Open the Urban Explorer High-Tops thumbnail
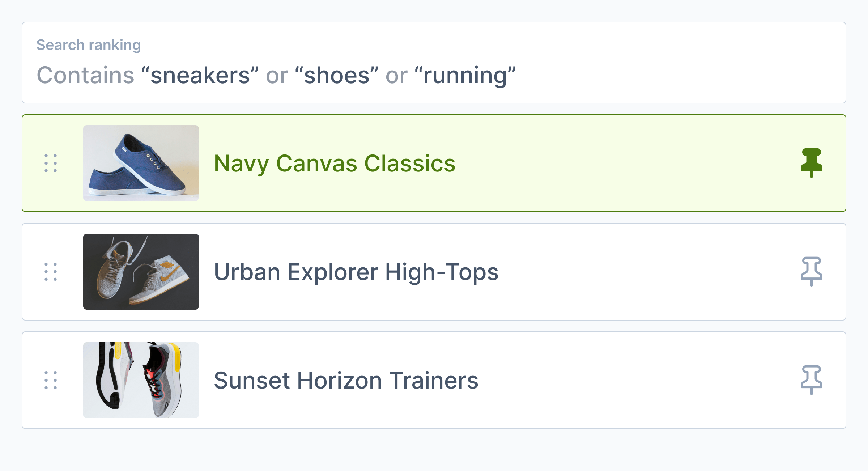 141,272
